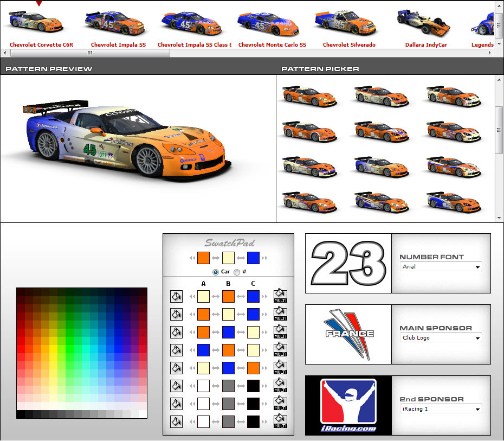Select the Car radio button
Image resolution: width=504 pixels, height=441 pixels.
coord(216,272)
